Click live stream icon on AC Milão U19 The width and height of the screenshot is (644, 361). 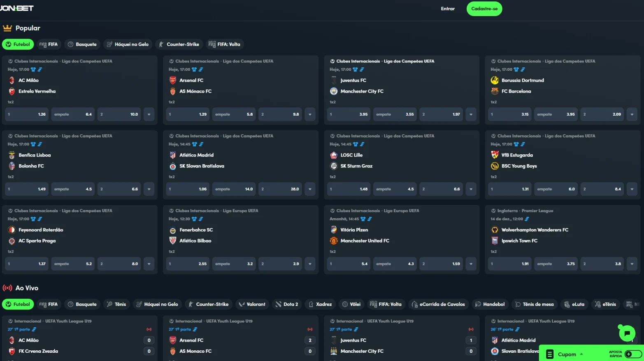pyautogui.click(x=149, y=329)
